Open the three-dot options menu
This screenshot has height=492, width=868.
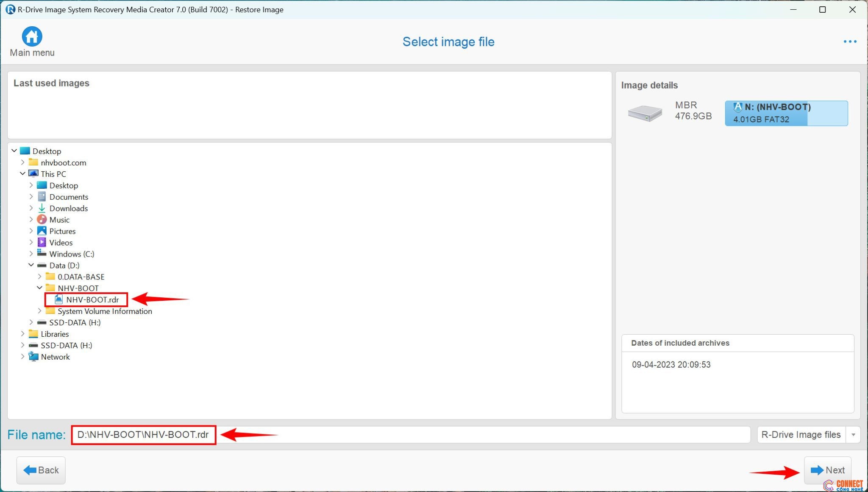pyautogui.click(x=850, y=42)
